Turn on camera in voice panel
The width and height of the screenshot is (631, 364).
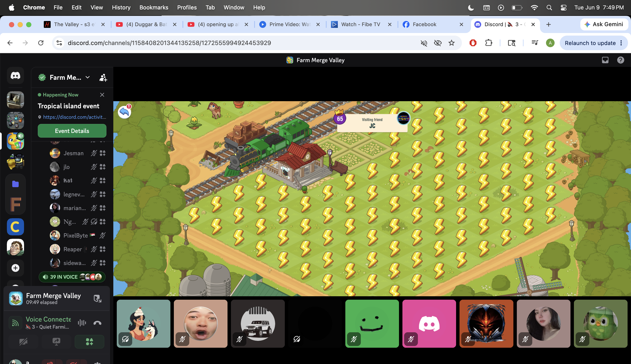[x=23, y=341]
